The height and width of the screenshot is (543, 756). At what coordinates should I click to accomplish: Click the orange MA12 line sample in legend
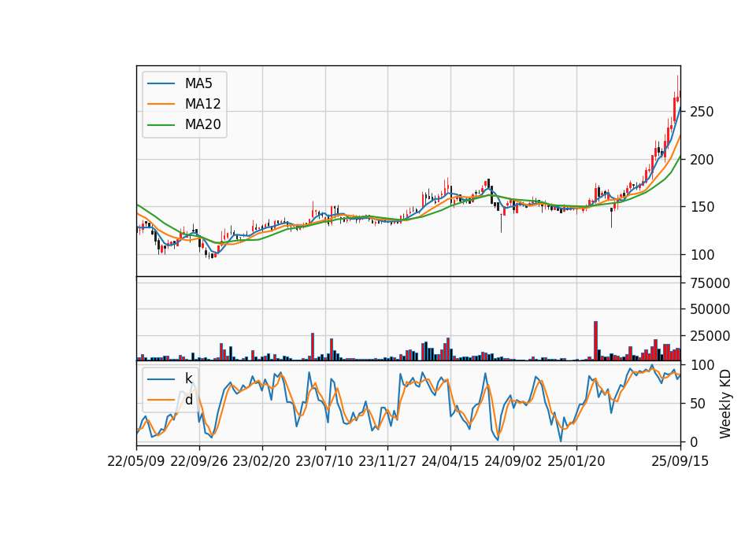point(161,104)
